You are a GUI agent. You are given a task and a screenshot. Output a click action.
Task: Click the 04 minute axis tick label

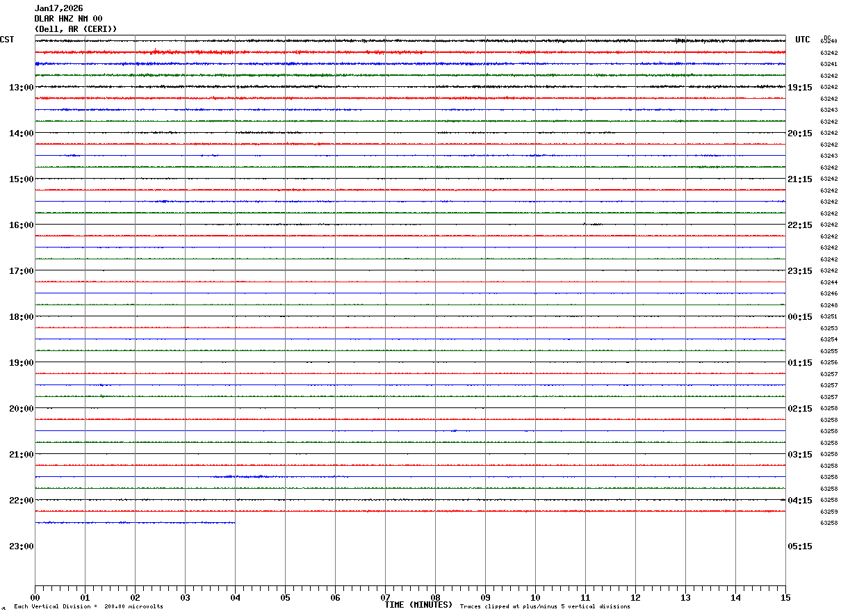click(235, 598)
